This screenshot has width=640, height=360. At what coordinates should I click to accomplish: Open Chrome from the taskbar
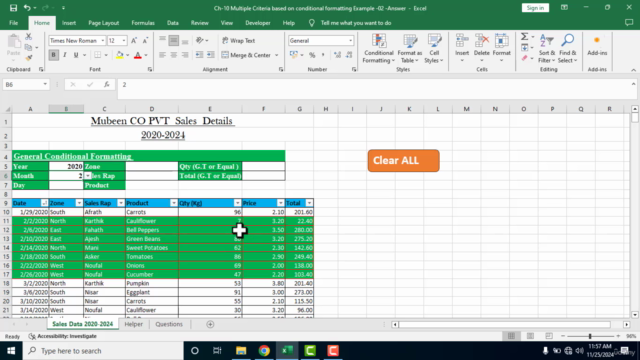pos(264,351)
